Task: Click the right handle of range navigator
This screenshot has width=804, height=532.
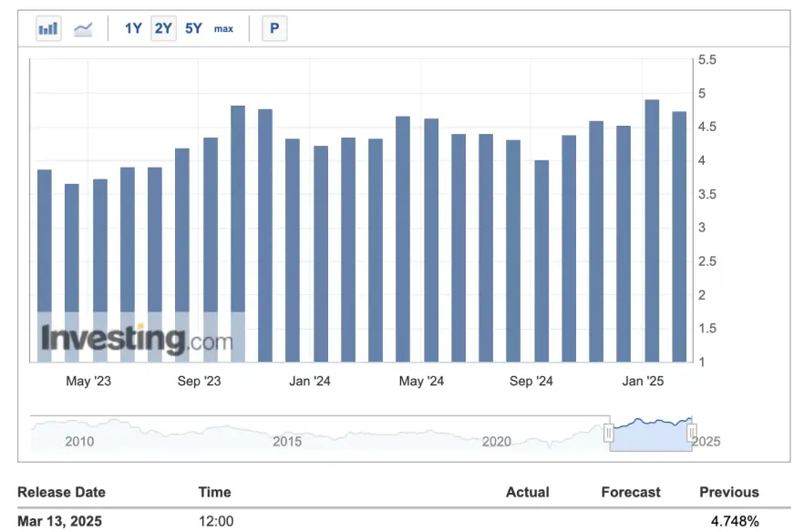Action: point(692,434)
